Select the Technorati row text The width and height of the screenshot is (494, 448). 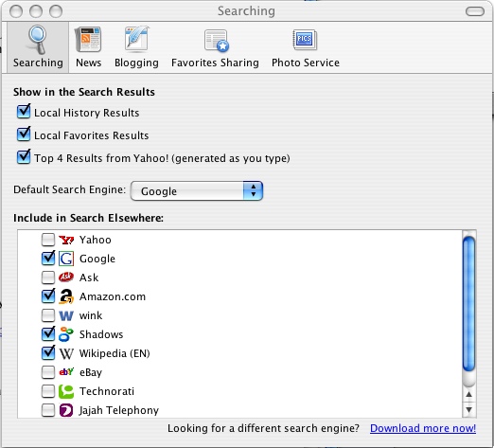107,391
